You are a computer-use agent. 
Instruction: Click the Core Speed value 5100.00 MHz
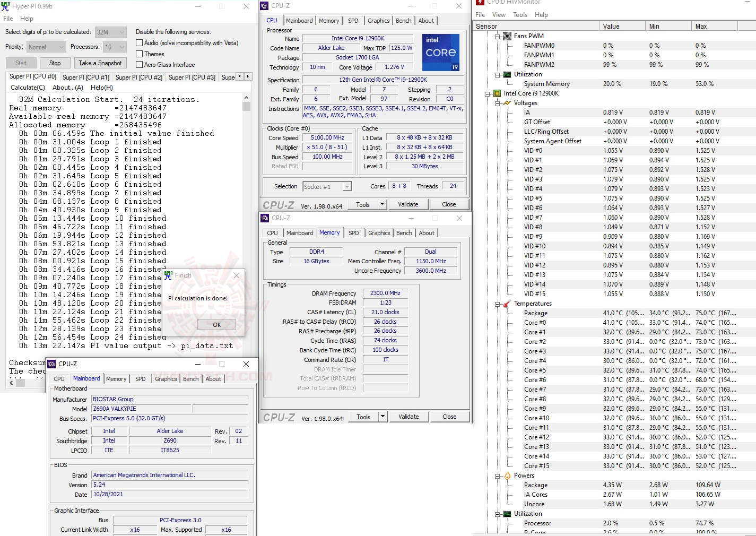pos(327,137)
